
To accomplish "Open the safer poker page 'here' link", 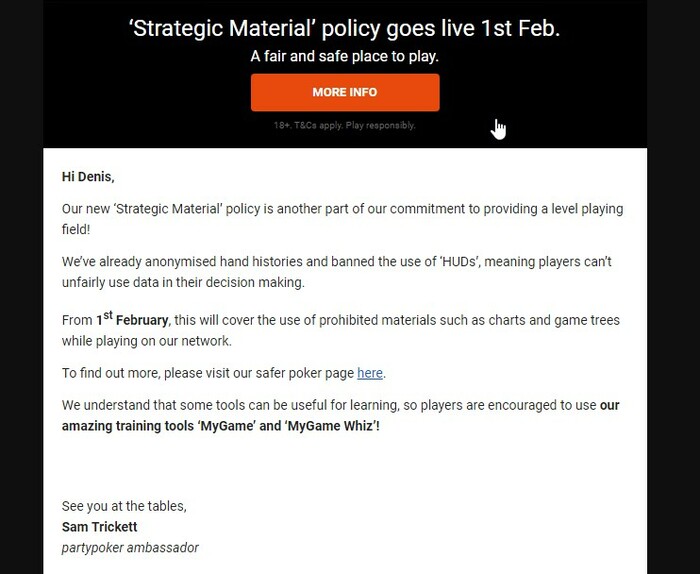I will (x=370, y=373).
